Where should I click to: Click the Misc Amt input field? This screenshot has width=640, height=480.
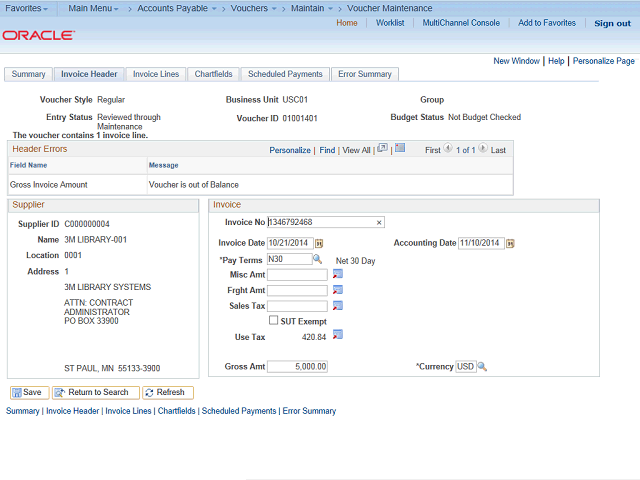(x=297, y=275)
